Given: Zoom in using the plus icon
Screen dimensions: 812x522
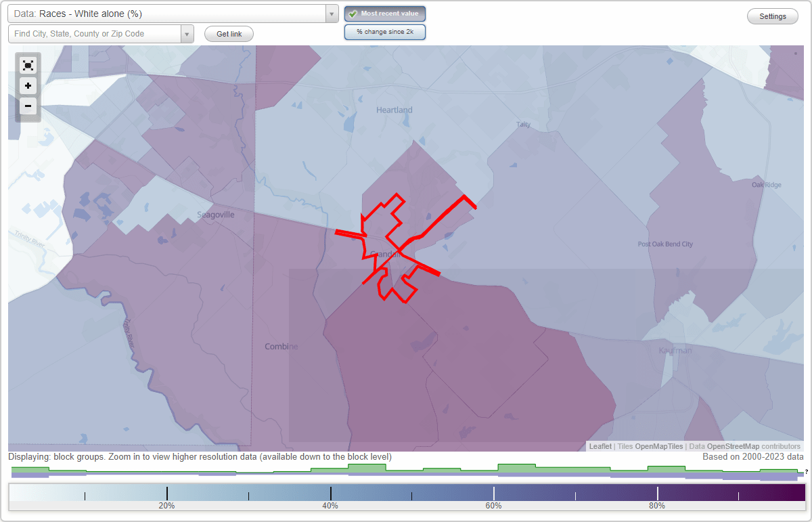Looking at the screenshot, I should click(x=28, y=85).
